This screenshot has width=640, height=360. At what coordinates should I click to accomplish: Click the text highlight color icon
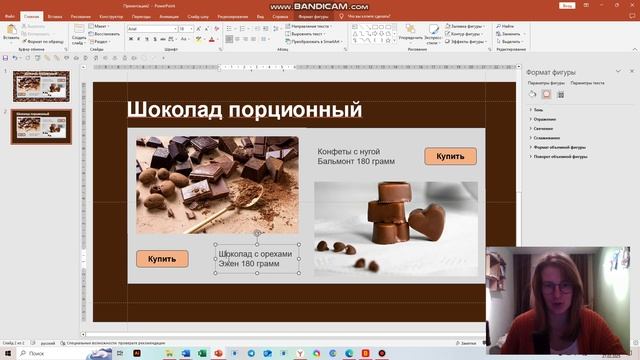point(198,39)
